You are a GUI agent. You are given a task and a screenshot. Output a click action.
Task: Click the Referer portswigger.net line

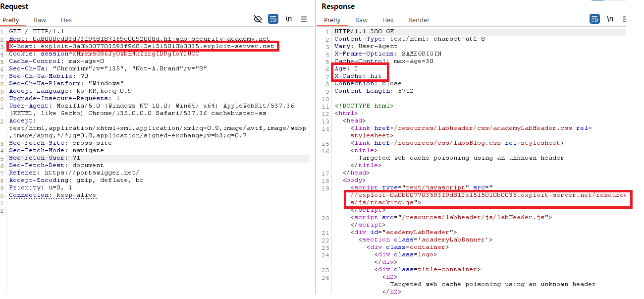click(74, 173)
